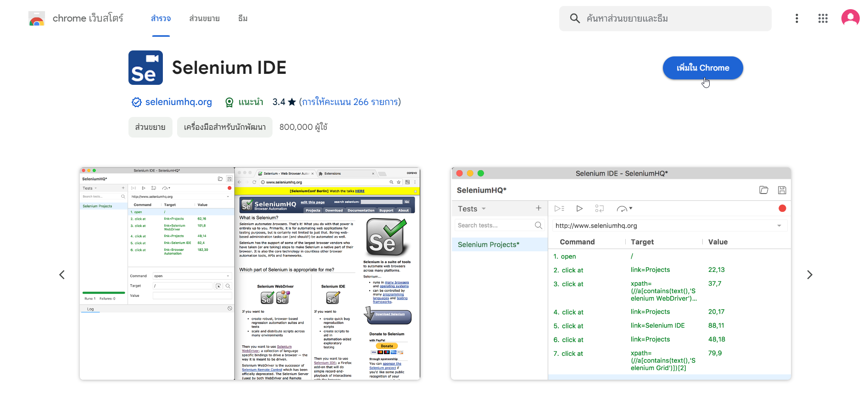Screen dimensions: 868x393
Task: Click the 800,000 users count text
Action: 303,127
